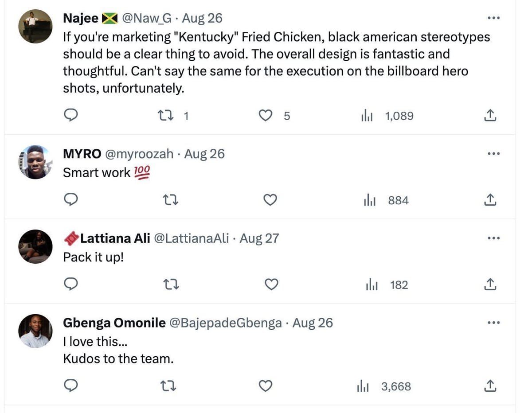Like MYRO's "Smart work" reply
The width and height of the screenshot is (532, 413).
[270, 200]
